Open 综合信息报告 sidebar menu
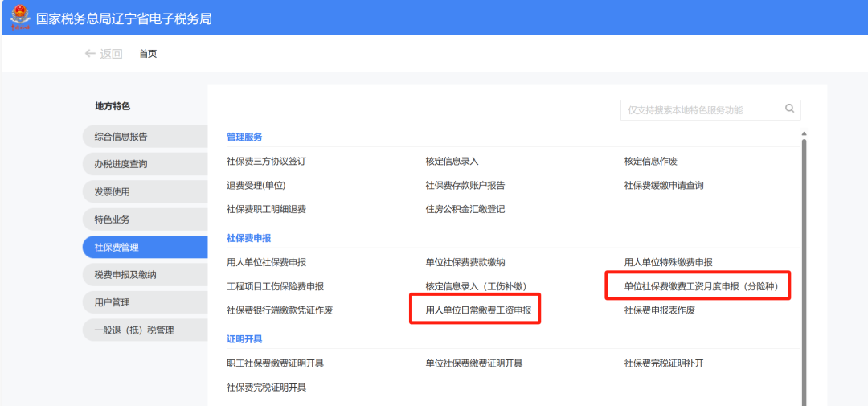The height and width of the screenshot is (406, 868). (x=145, y=137)
